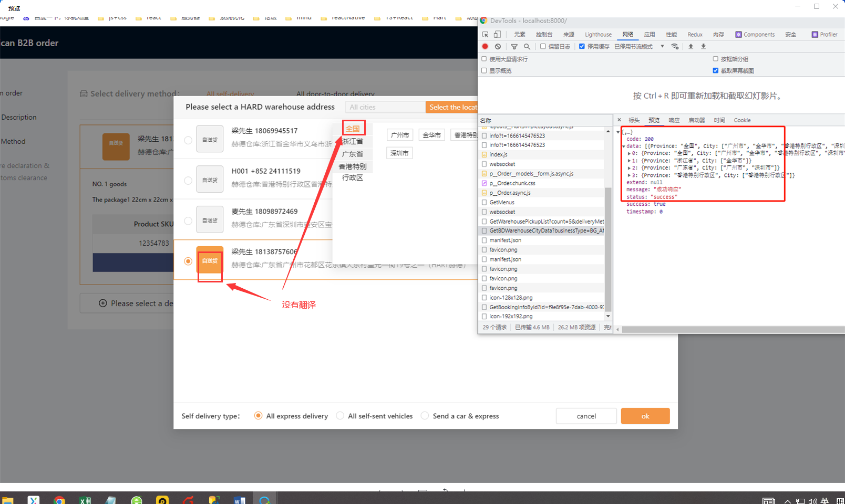The width and height of the screenshot is (845, 504).
Task: Click the red record network log icon
Action: 485,47
